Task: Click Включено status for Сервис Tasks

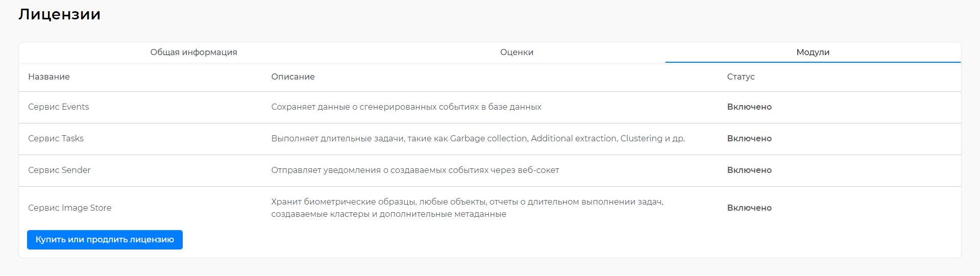Action: click(749, 138)
